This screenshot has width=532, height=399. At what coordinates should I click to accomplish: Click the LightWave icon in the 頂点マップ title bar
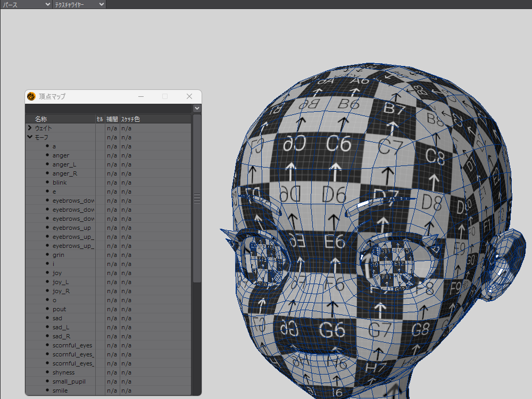31,96
